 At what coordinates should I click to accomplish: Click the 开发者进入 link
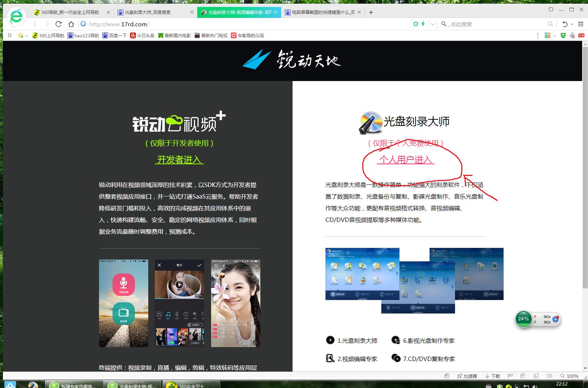click(180, 160)
